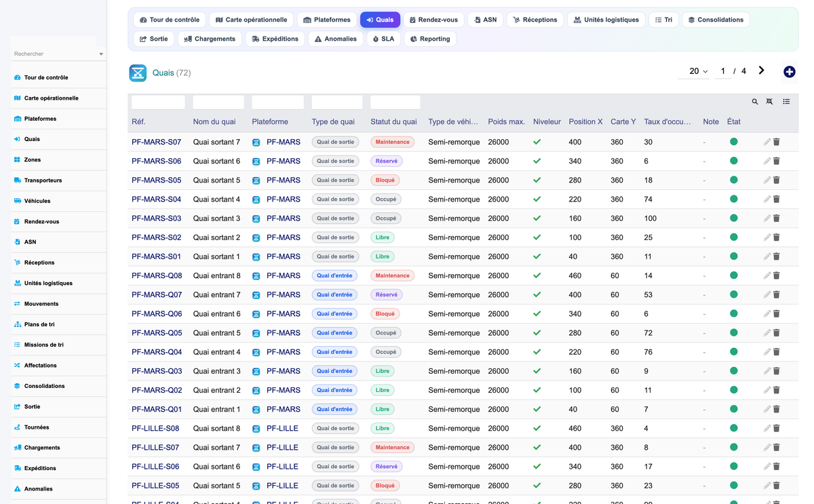Open the Reporting tab
814x504 pixels.
[x=430, y=39]
